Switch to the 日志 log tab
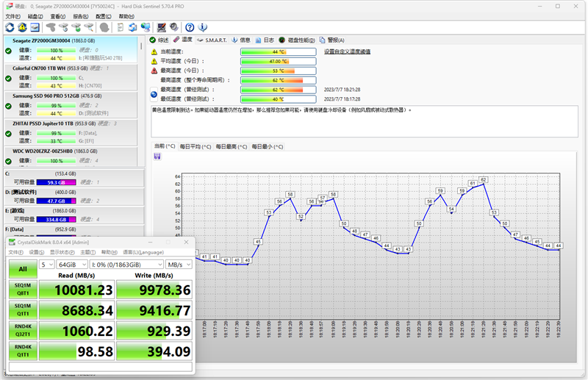The width and height of the screenshot is (588, 380). [265, 40]
